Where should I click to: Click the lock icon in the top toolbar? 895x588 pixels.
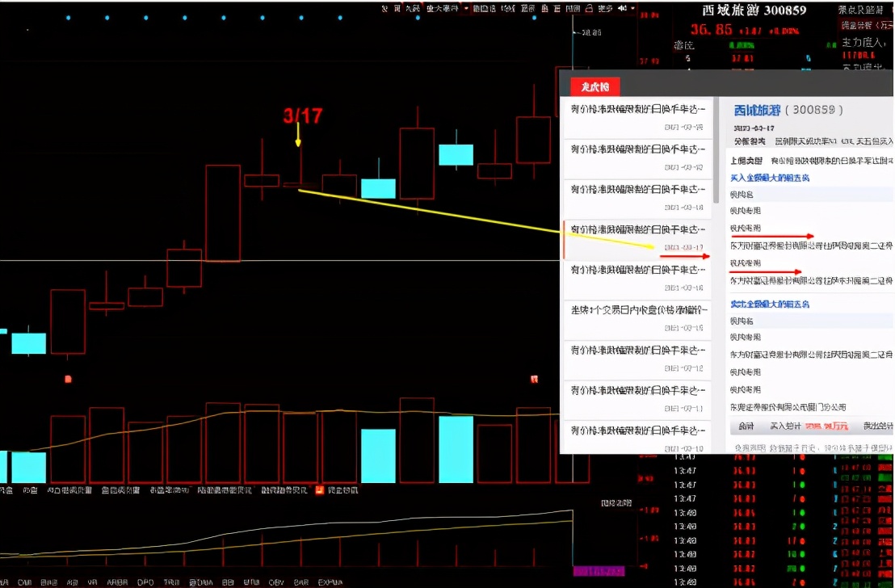(589, 8)
